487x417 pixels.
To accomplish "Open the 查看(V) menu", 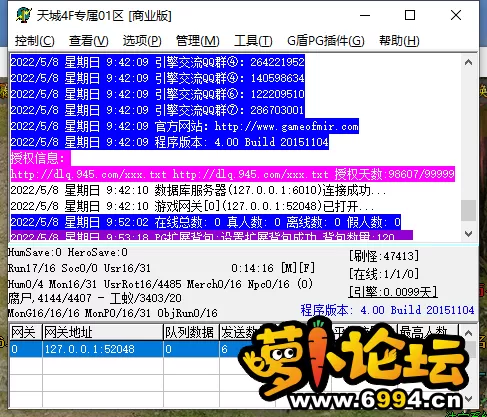I will pyautogui.click(x=89, y=41).
